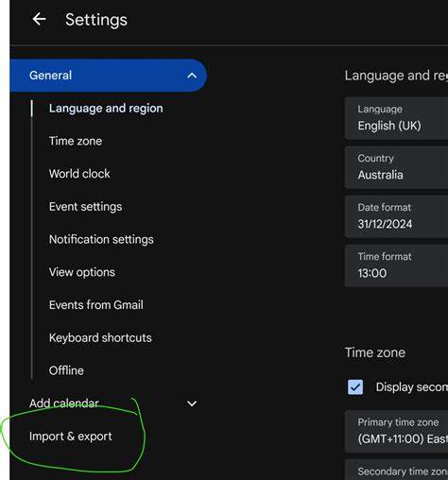Toggle Display secondary time zone checkbox
448x480 pixels.
click(x=355, y=387)
